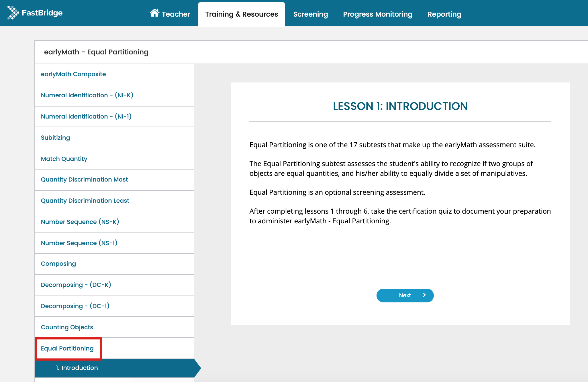
Task: Click the optional screening assessment sentence
Action: point(337,192)
